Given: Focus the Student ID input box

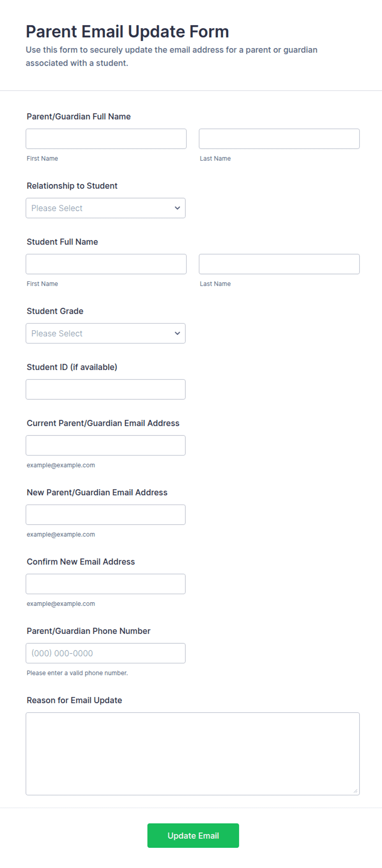Looking at the screenshot, I should pos(106,389).
